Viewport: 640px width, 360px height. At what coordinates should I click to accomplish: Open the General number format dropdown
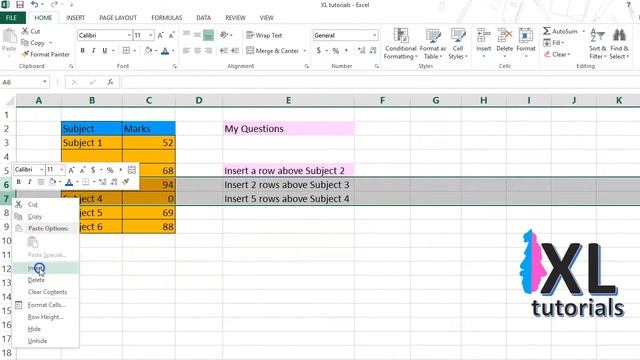click(x=374, y=36)
